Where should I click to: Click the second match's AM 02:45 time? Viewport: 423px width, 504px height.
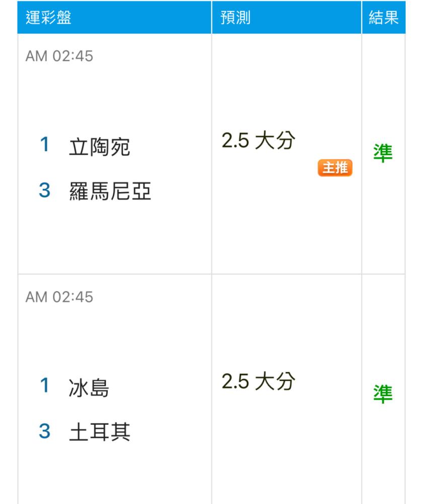click(59, 297)
